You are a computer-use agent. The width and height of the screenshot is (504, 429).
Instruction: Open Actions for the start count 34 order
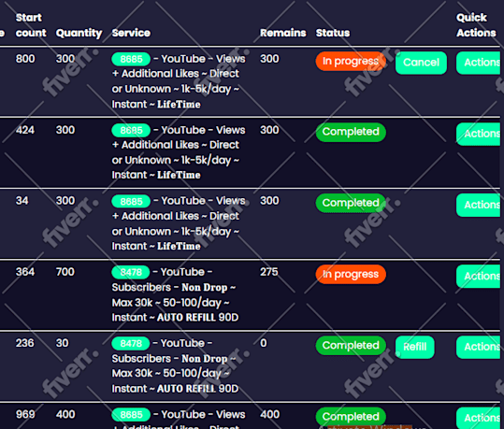click(480, 205)
